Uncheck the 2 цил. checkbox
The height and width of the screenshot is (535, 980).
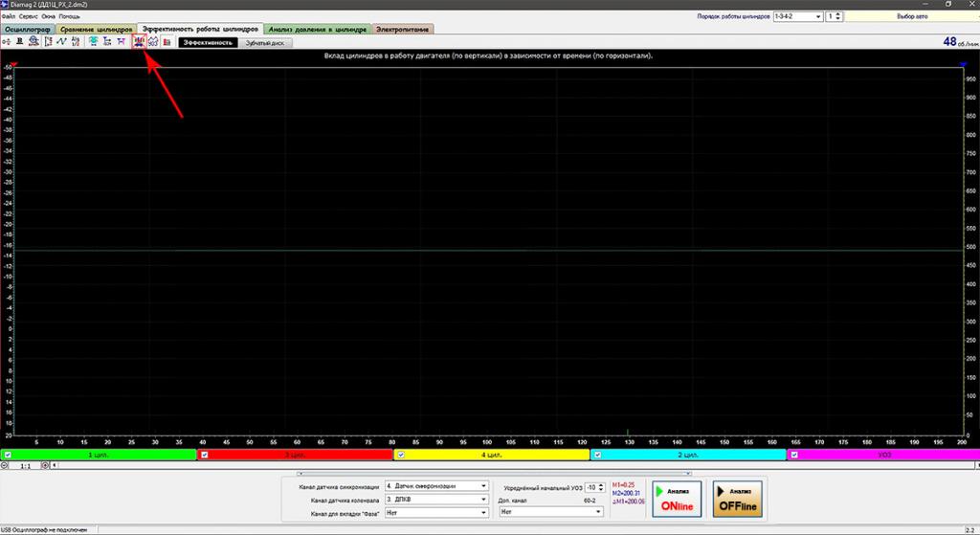[x=597, y=455]
